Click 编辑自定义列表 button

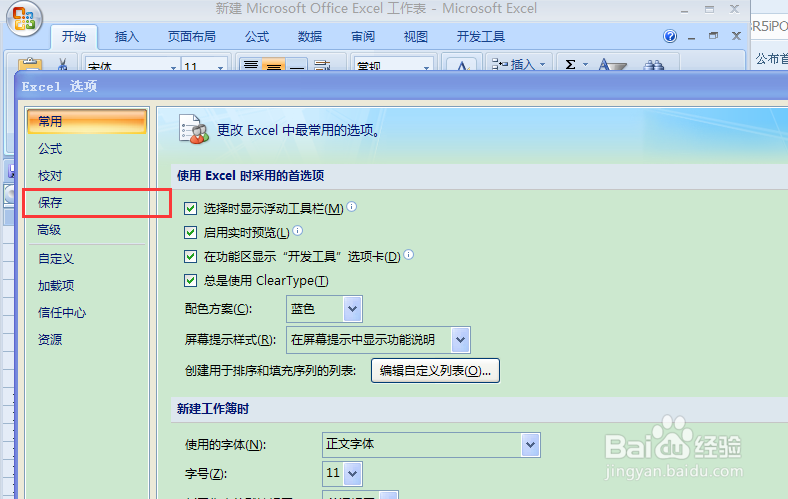coord(435,371)
